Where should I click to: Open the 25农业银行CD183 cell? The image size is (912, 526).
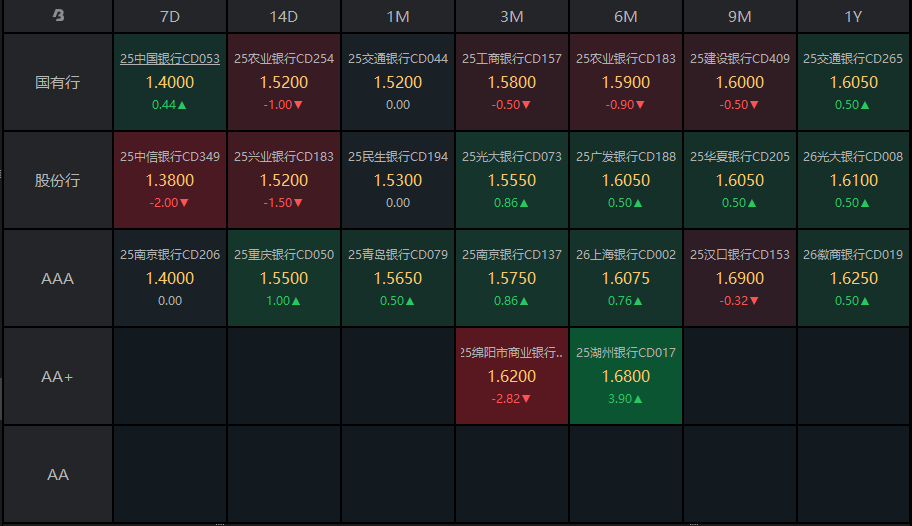(626, 82)
